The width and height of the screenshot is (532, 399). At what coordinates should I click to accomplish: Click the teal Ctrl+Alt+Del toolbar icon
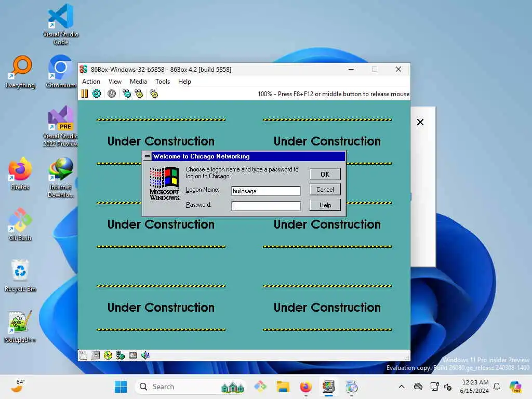coord(127,94)
